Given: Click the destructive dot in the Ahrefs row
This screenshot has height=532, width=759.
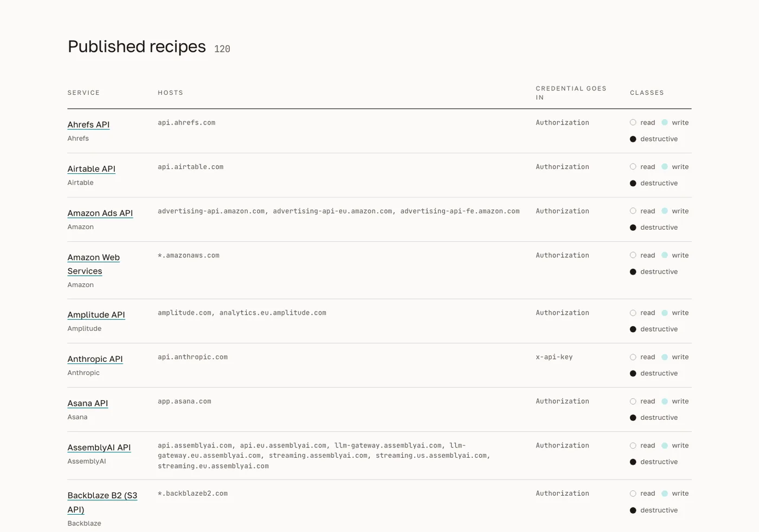Looking at the screenshot, I should [x=633, y=139].
